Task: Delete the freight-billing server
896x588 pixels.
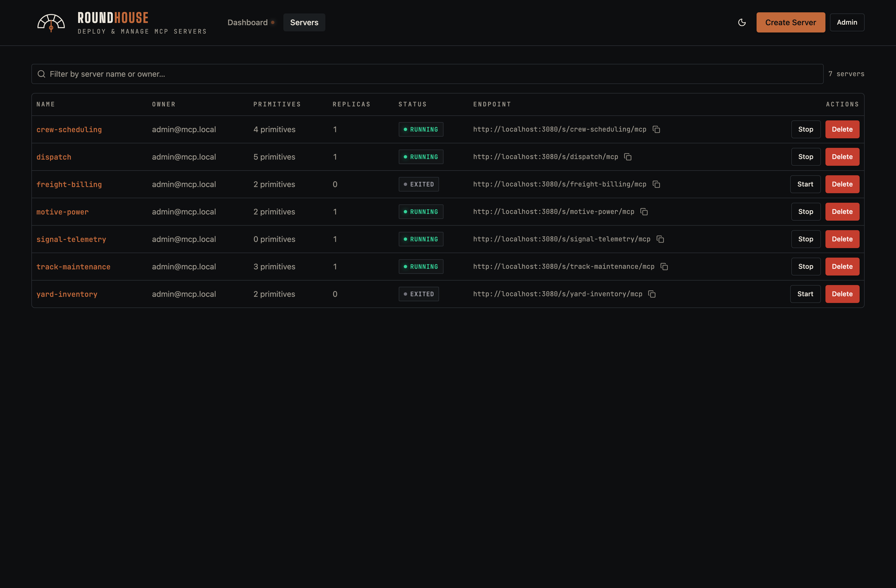Action: pyautogui.click(x=842, y=185)
